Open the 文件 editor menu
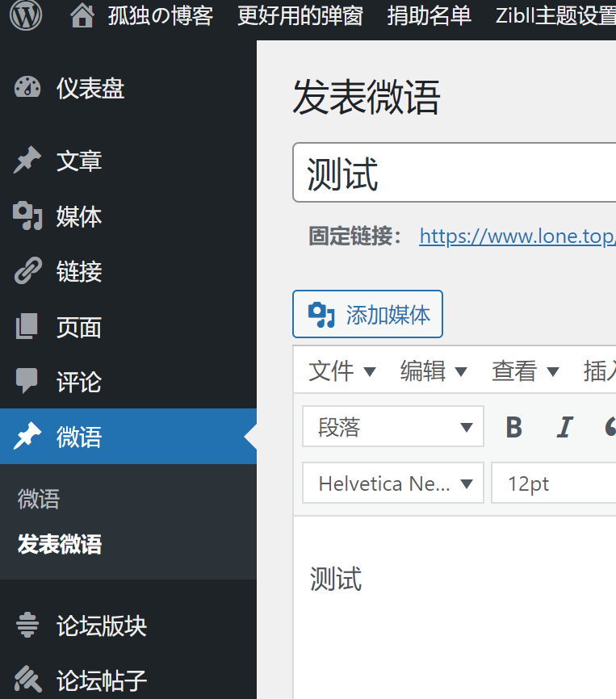This screenshot has height=699, width=616. coord(342,370)
